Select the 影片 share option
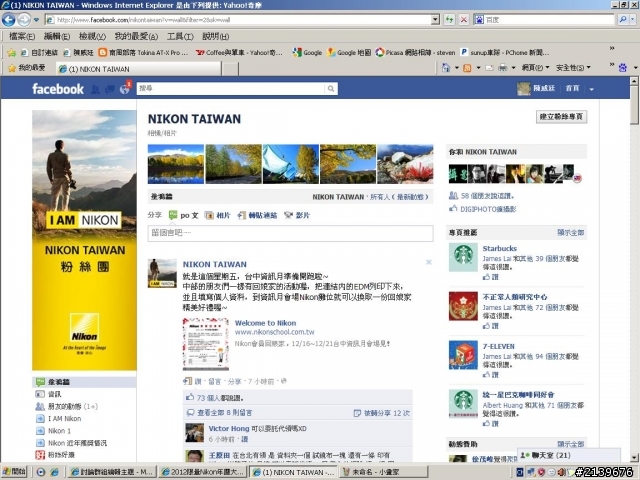The height and width of the screenshot is (480, 640). point(297,215)
